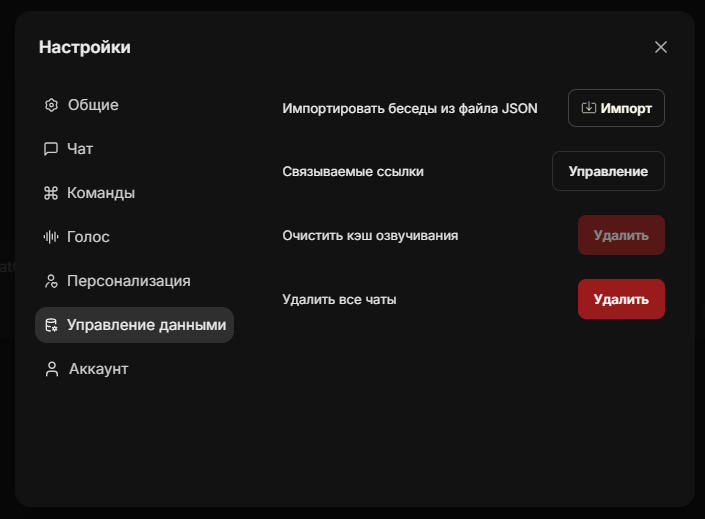This screenshot has width=705, height=519.
Task: Click the waveform icon next to Голос
Action: 51,237
